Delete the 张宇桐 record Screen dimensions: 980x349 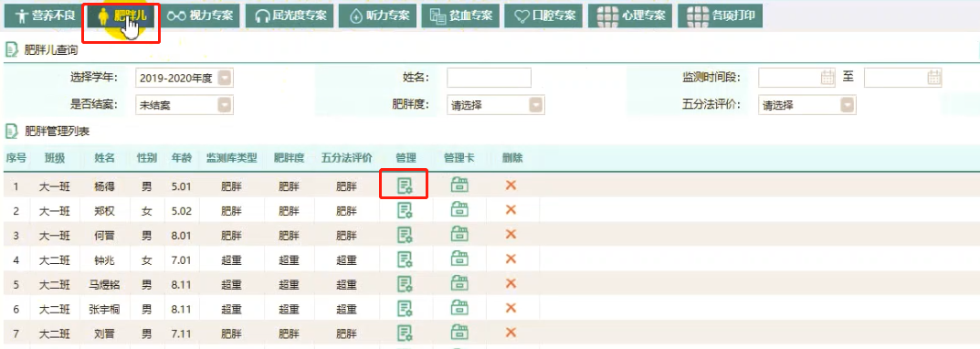pyautogui.click(x=511, y=308)
